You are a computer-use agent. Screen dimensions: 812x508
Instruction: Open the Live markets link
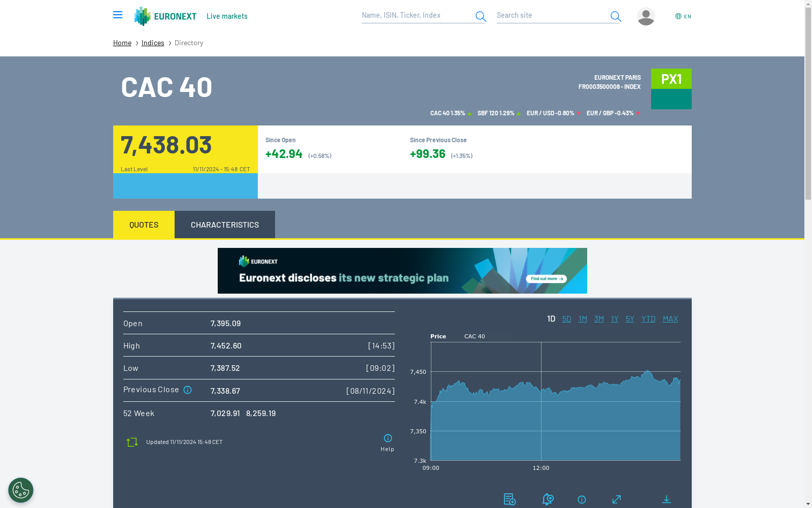point(227,16)
